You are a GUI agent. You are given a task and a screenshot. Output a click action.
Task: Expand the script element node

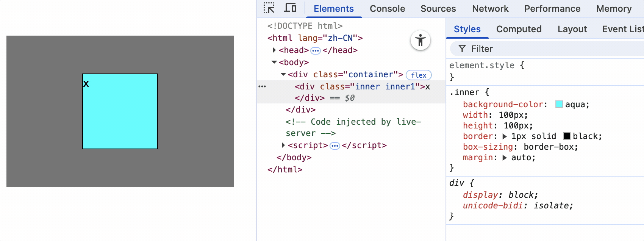[283, 145]
